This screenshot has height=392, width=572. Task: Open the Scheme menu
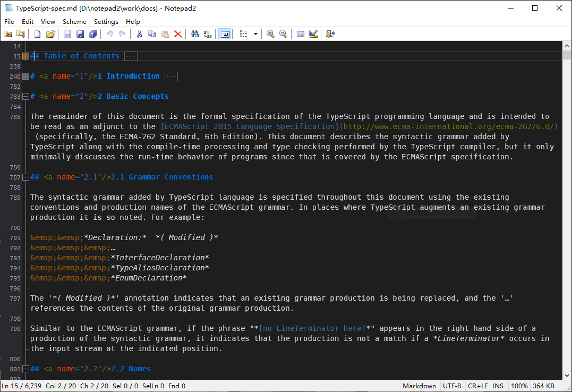(74, 22)
